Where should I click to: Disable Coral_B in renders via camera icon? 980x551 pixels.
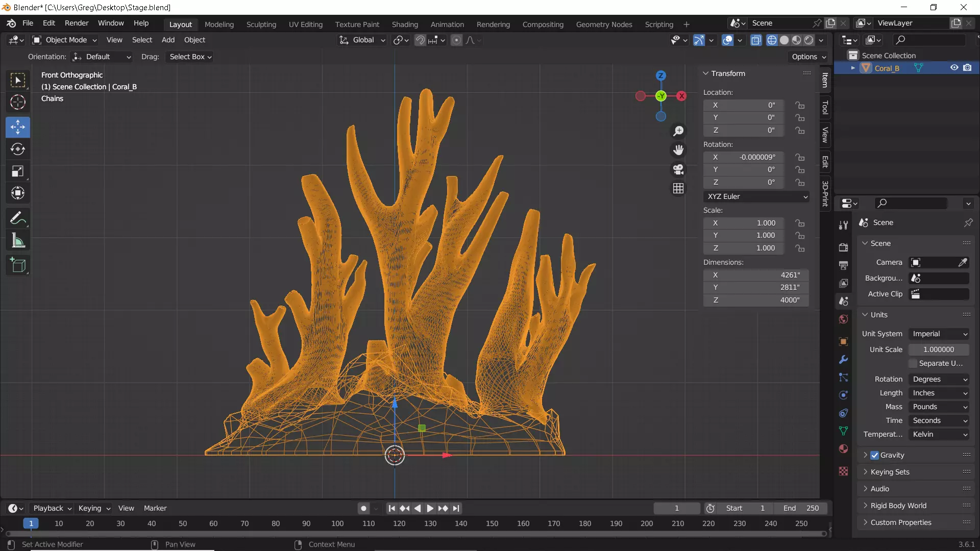(967, 68)
